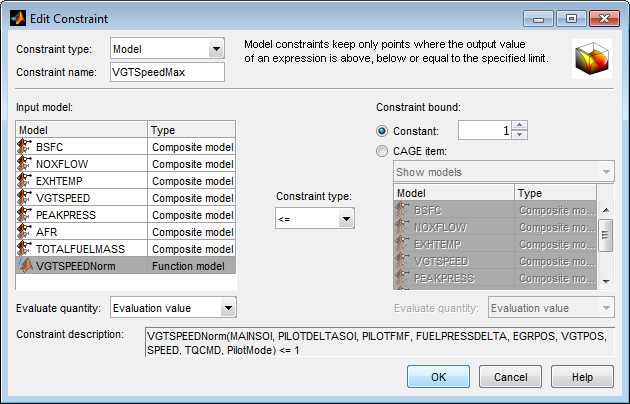This screenshot has height=404, width=630.
Task: Select the Constant radio button
Action: coord(383,130)
